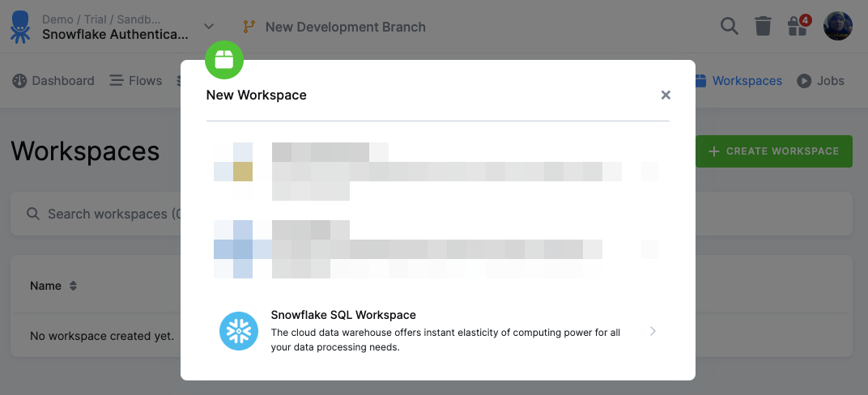868x395 pixels.
Task: Click the Snowflake SQL Workspace chevron arrow
Action: (653, 331)
